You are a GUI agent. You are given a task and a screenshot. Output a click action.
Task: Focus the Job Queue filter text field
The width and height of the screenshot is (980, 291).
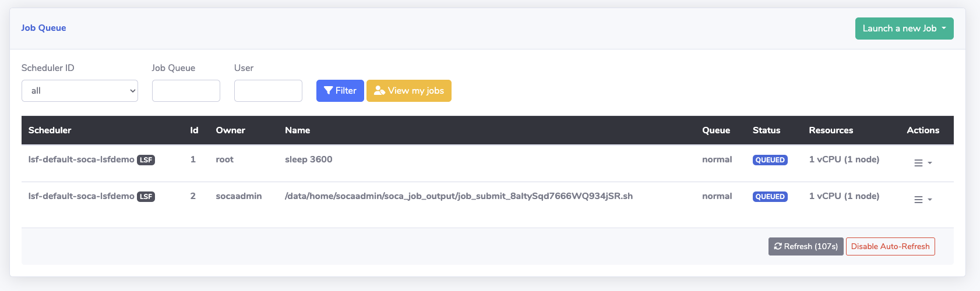(186, 91)
